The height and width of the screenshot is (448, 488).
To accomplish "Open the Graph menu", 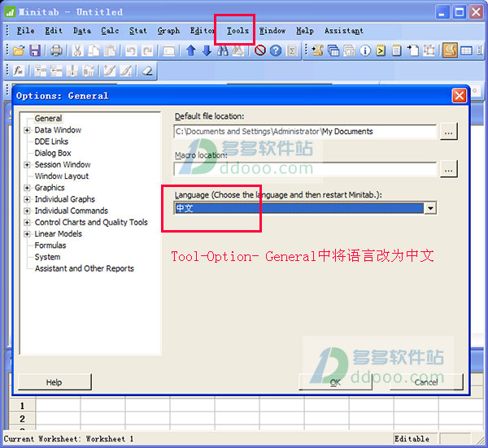I will click(168, 31).
